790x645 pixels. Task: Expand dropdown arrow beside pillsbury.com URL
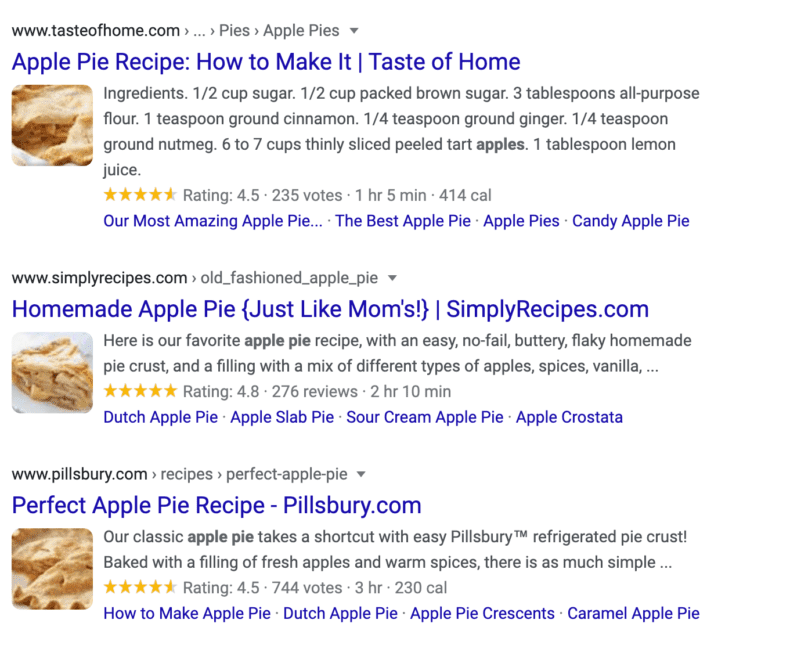(361, 474)
